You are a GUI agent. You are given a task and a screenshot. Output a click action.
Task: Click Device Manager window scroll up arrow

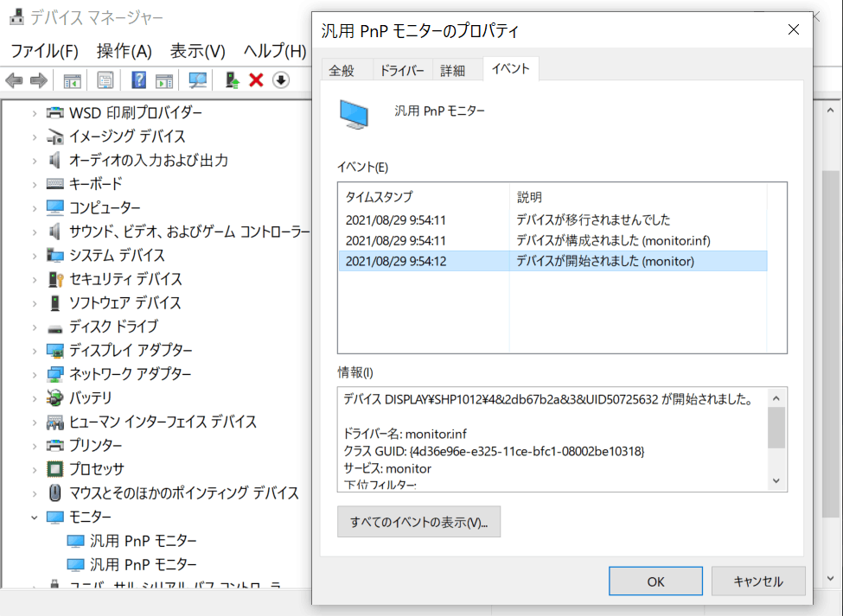coord(830,111)
